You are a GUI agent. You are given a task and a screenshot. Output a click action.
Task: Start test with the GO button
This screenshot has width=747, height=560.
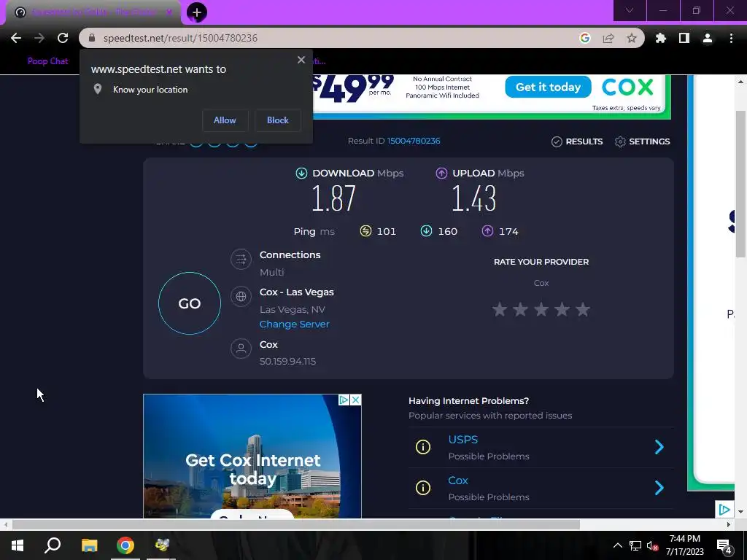190,303
